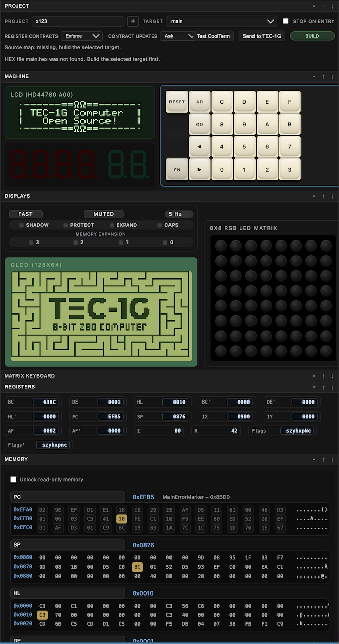Image resolution: width=339 pixels, height=644 pixels.
Task: Click the BUILD button
Action: pos(312,36)
